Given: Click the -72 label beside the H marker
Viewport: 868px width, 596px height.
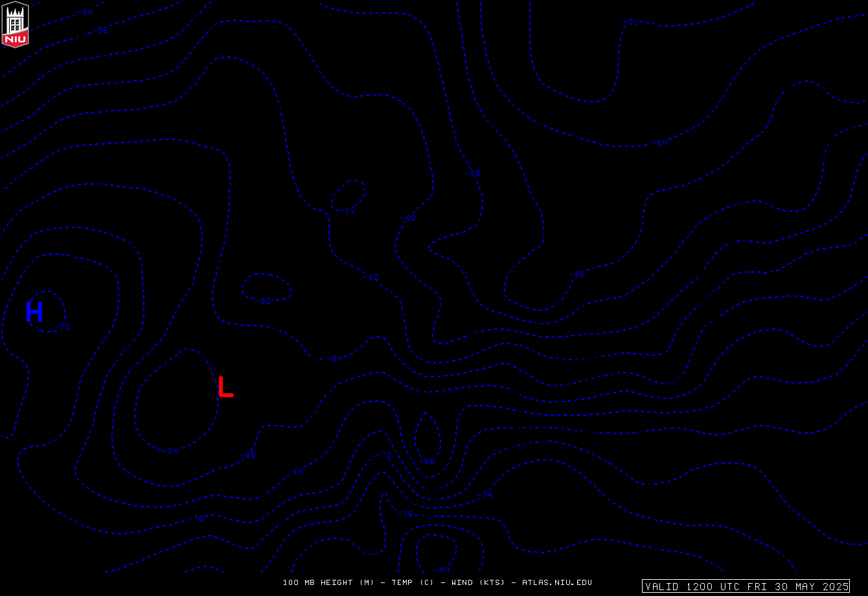Looking at the screenshot, I should click(62, 327).
